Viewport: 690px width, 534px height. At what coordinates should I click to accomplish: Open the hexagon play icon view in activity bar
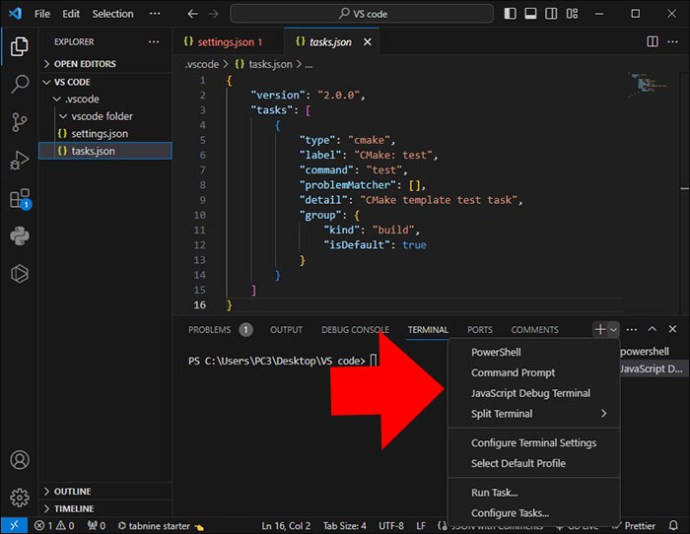click(20, 274)
